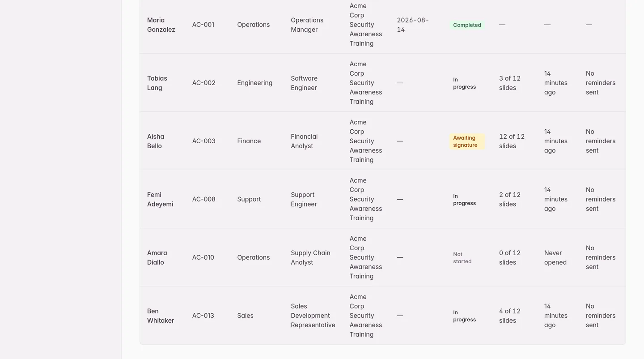Click the 0 of 12 slides progress cell
The width and height of the screenshot is (644, 359).
(x=510, y=257)
